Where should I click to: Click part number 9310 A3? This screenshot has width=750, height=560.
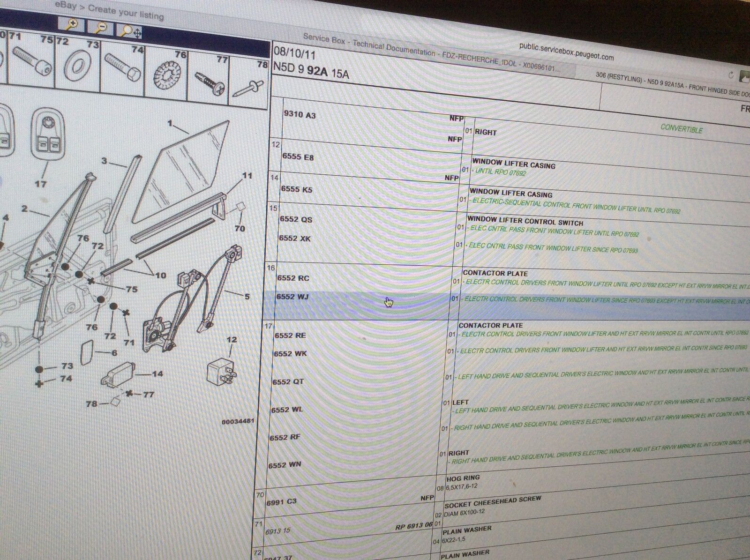299,115
